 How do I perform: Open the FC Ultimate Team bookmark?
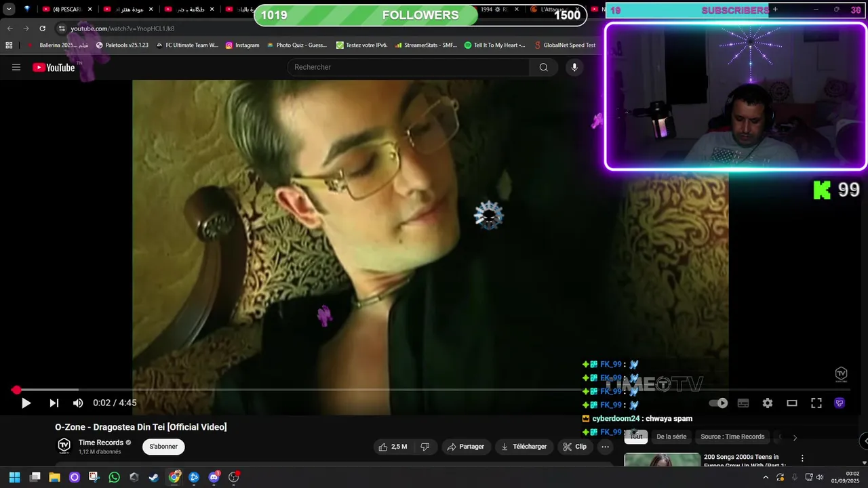(187, 45)
